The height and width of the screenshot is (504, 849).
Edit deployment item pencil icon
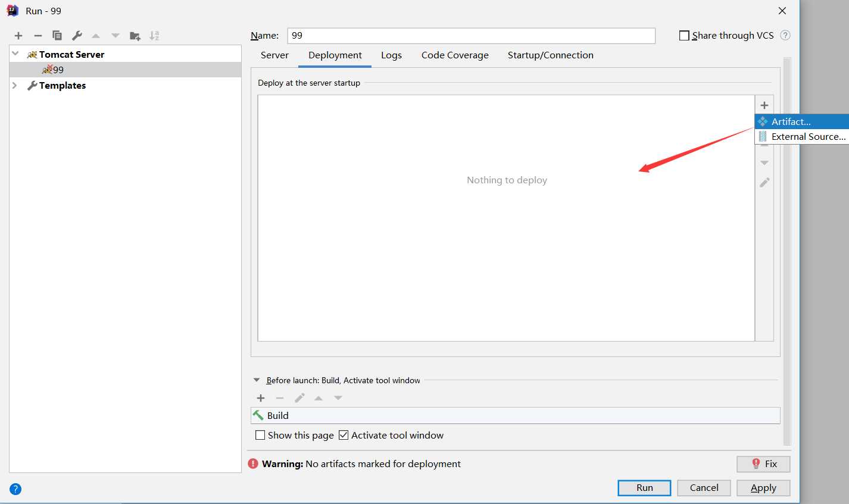point(764,182)
